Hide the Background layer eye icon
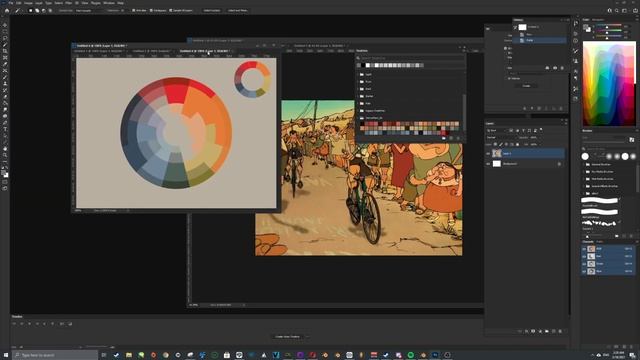The height and width of the screenshot is (360, 640). [488, 164]
